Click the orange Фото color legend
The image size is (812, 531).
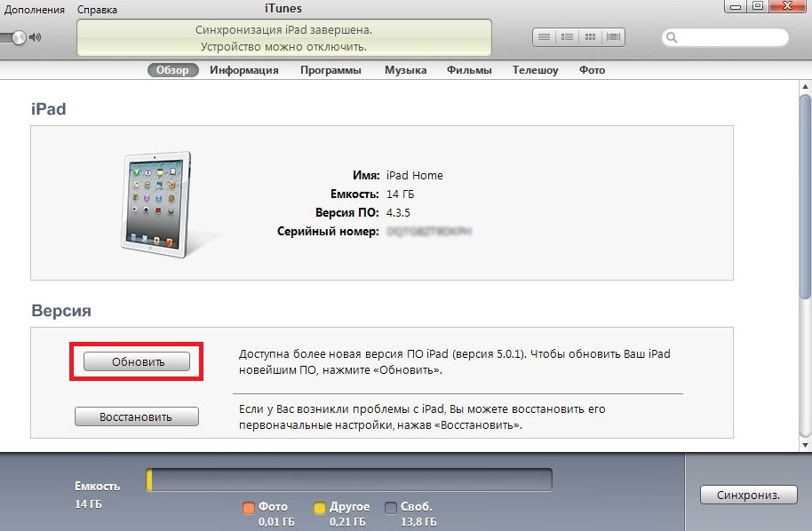click(249, 508)
